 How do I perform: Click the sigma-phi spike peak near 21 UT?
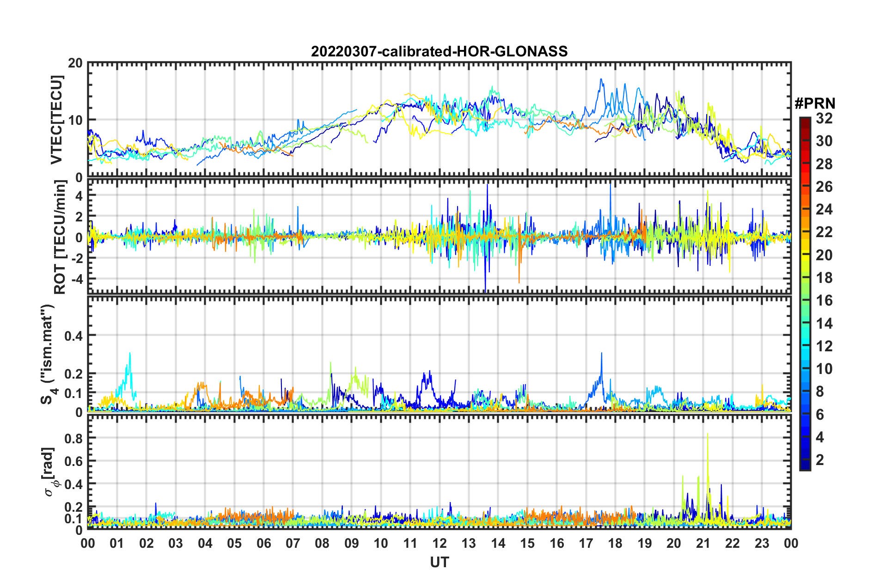(708, 434)
